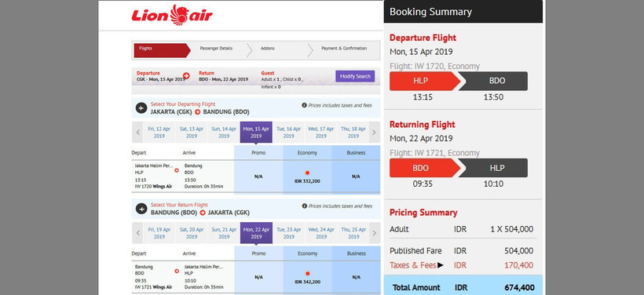
Task: Click the departing flight airplane icon
Action: coord(141,108)
